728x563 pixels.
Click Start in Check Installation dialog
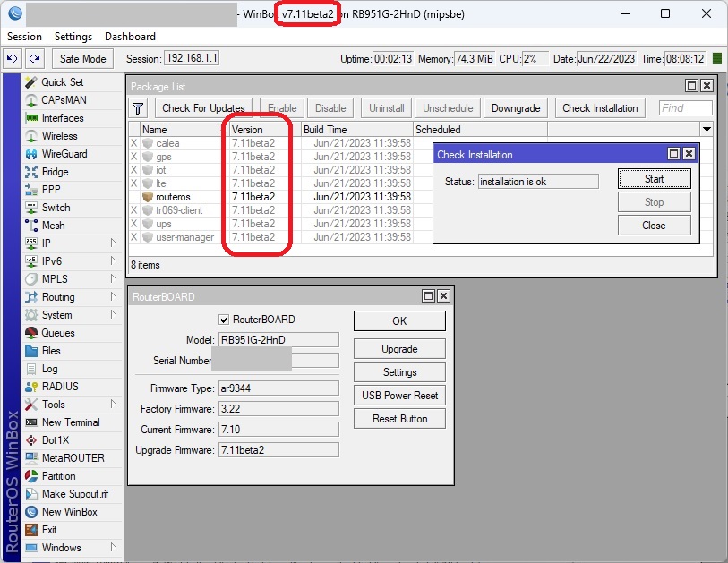655,179
